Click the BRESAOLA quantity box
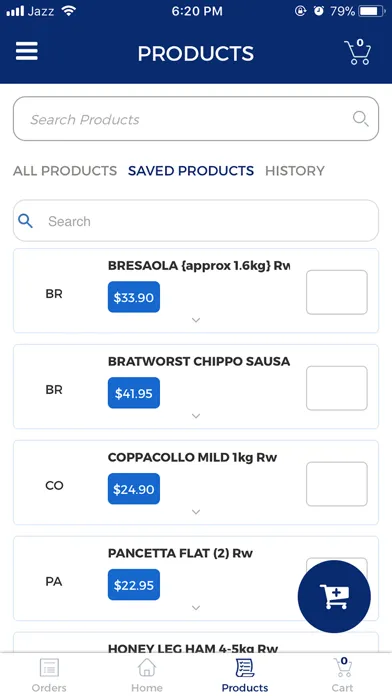 [337, 292]
